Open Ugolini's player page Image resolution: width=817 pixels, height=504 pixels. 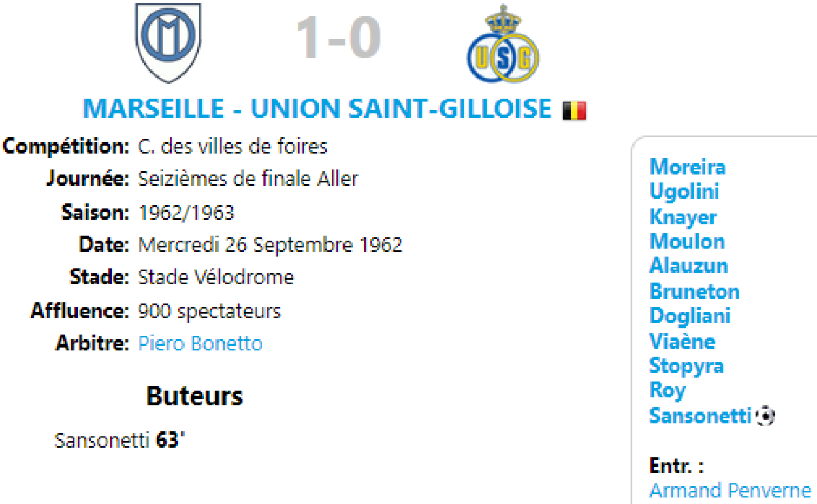point(684,192)
